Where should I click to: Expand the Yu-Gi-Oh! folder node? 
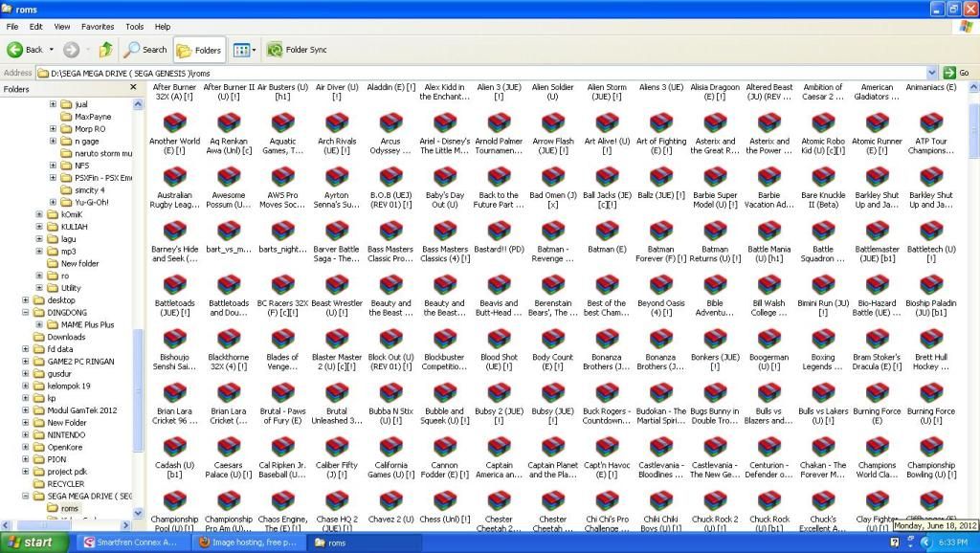54,202
